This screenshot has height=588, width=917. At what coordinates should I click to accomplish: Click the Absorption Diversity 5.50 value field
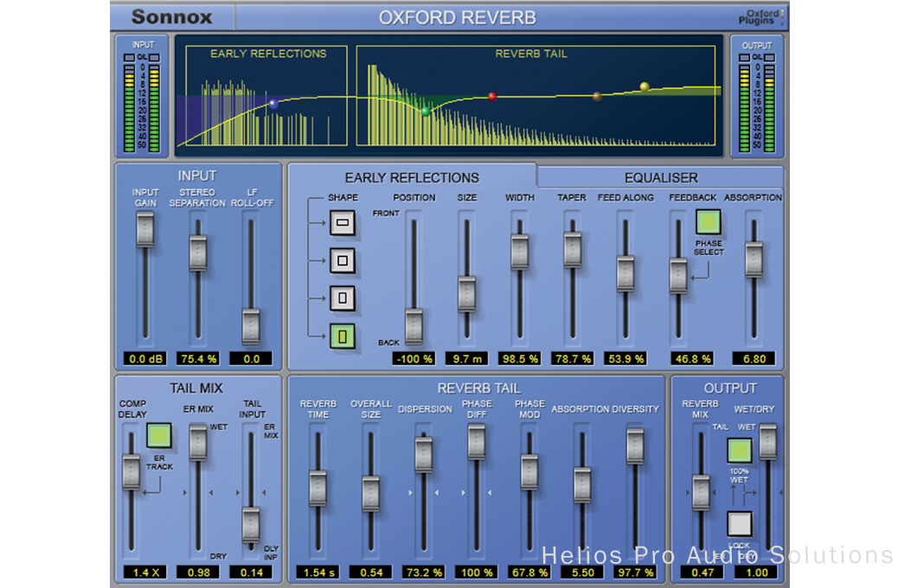pos(582,572)
